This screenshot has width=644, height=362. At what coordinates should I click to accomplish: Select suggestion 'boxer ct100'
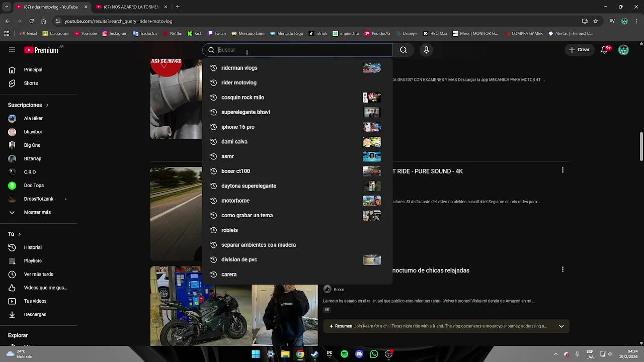coord(297,171)
